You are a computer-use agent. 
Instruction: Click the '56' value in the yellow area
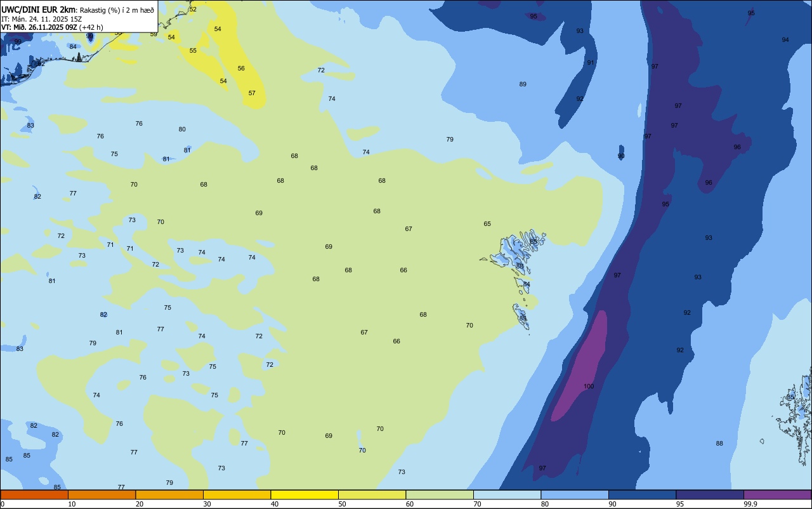(241, 69)
